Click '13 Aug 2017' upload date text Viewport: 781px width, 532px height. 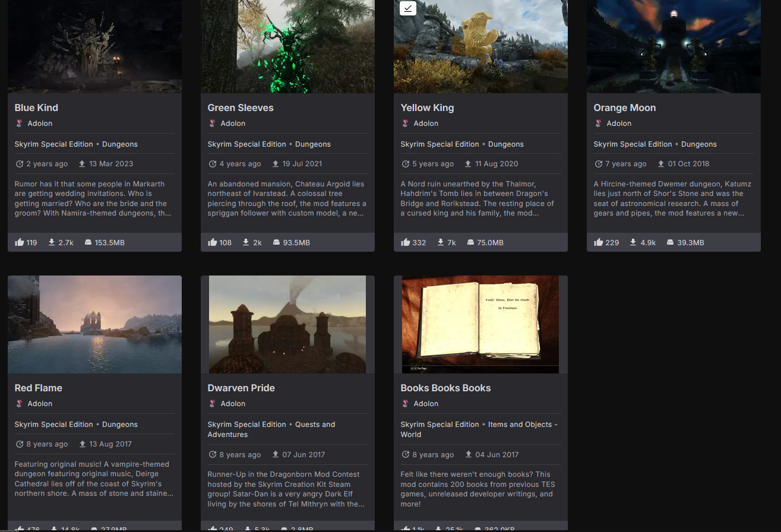coord(110,444)
